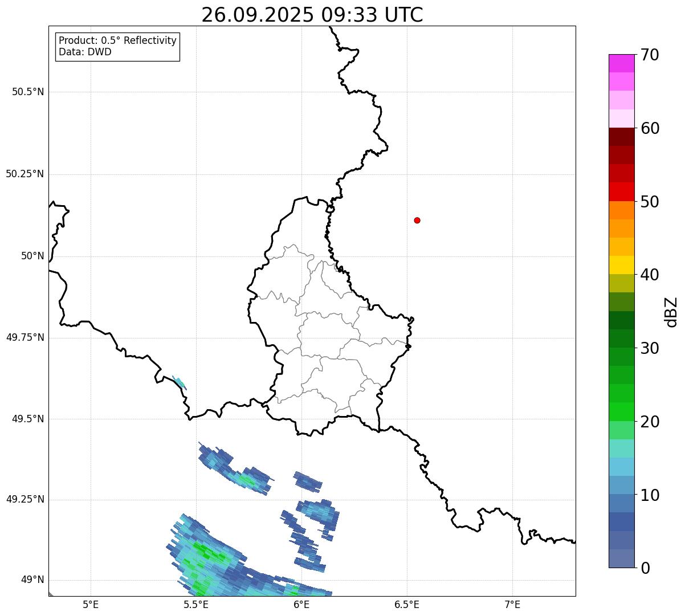
Task: Click the 5.5°E longitude label
Action: point(196,605)
